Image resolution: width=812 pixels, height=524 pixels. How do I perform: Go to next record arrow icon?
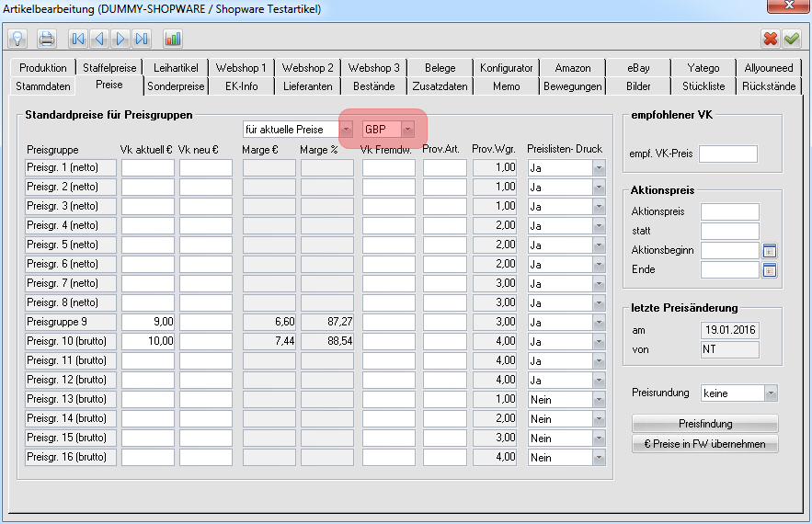tap(120, 39)
